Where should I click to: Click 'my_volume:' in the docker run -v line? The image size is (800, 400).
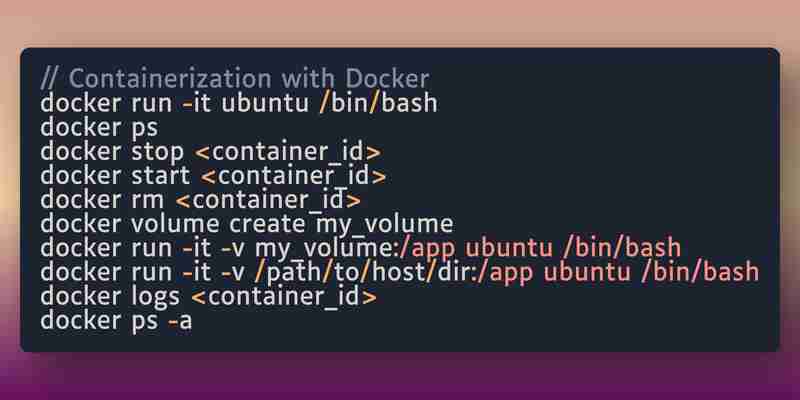[328, 248]
